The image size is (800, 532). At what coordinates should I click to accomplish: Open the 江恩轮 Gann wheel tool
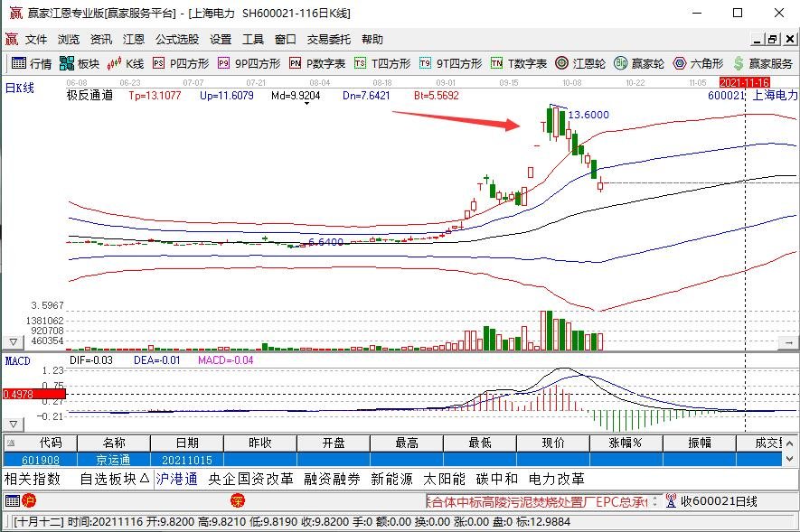pos(580,63)
